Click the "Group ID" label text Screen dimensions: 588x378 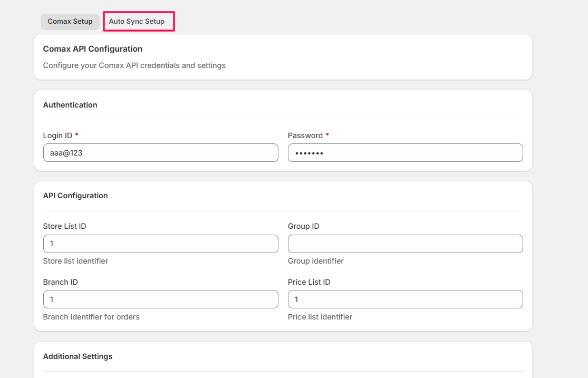point(303,226)
